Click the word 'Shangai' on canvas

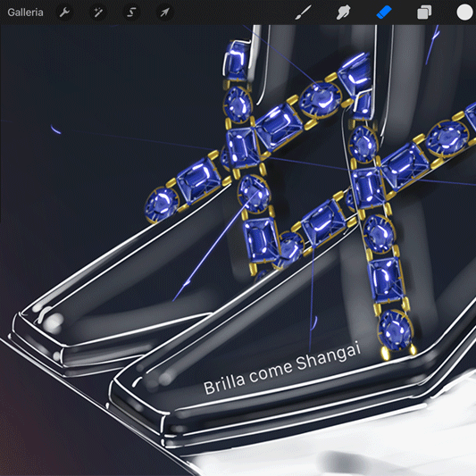tap(329, 356)
